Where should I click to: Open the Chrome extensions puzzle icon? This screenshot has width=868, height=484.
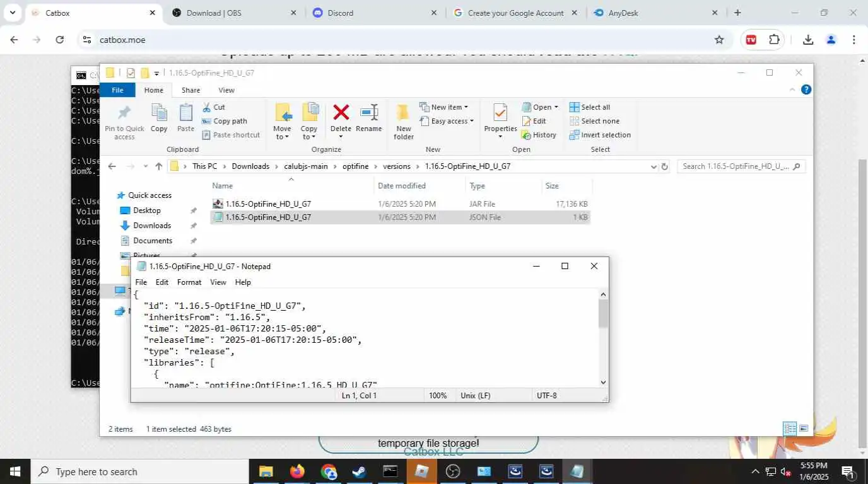[x=774, y=40]
